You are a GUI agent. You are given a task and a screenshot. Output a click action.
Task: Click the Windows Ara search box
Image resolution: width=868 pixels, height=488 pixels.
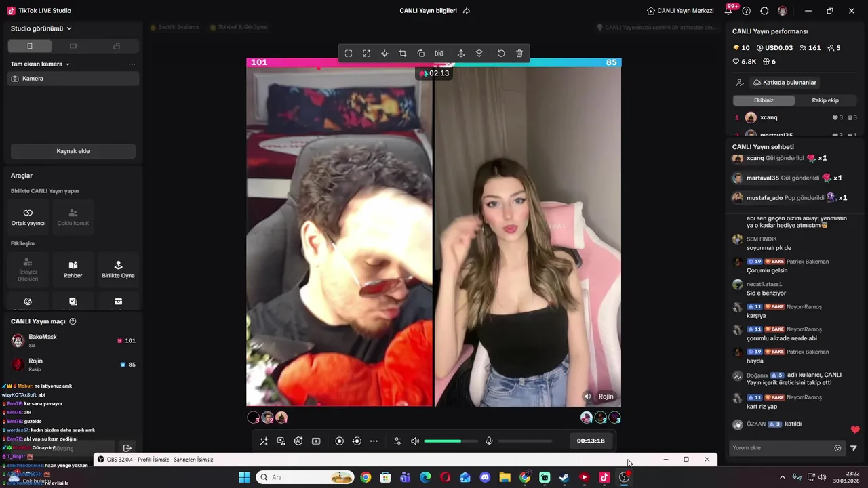coord(305,477)
